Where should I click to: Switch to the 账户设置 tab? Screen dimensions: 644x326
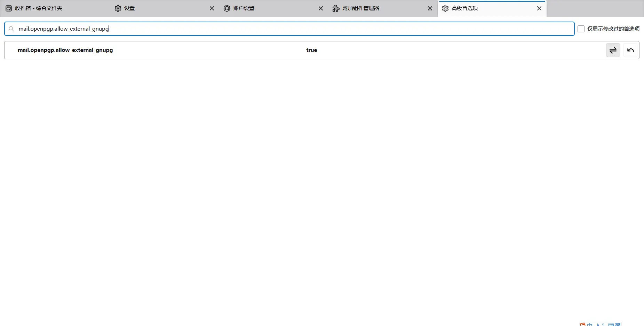pyautogui.click(x=244, y=8)
